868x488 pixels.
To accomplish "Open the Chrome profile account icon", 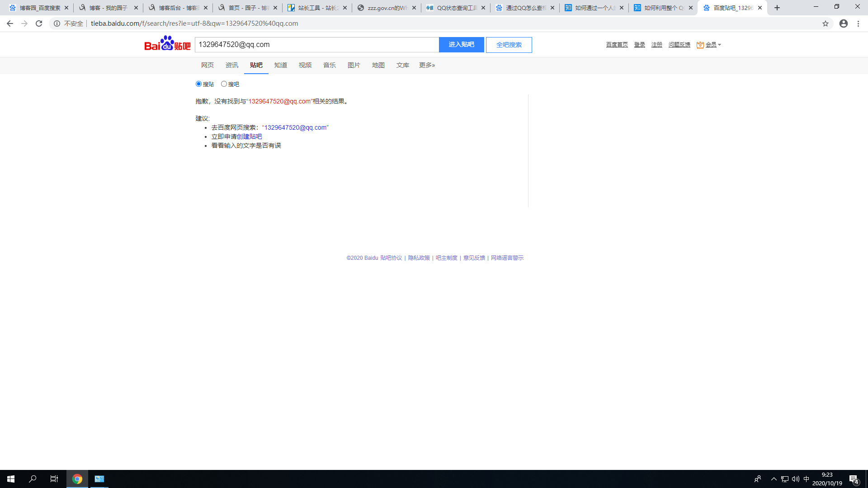I will point(844,23).
